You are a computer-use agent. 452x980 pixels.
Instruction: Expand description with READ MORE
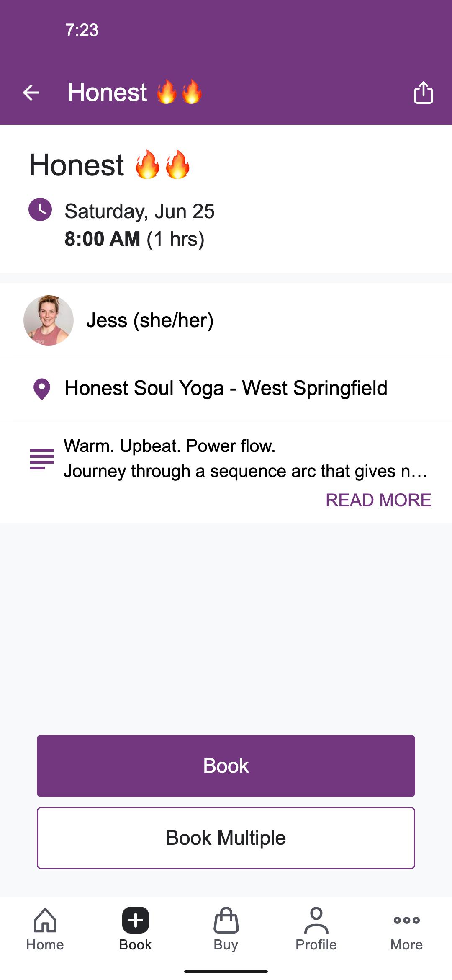point(378,500)
